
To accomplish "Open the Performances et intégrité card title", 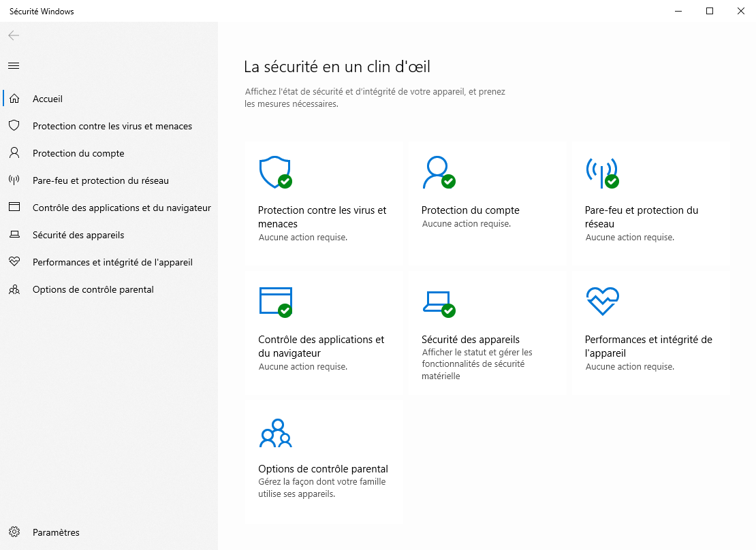I will (x=648, y=346).
